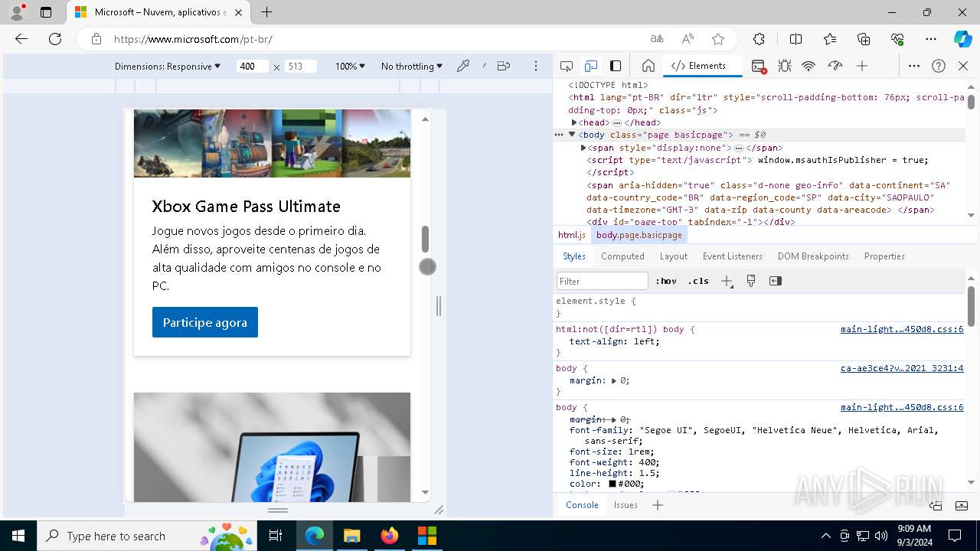Screen dimensions: 980x551
Task: Toggle computed styles sidebar icon
Action: 776,281
